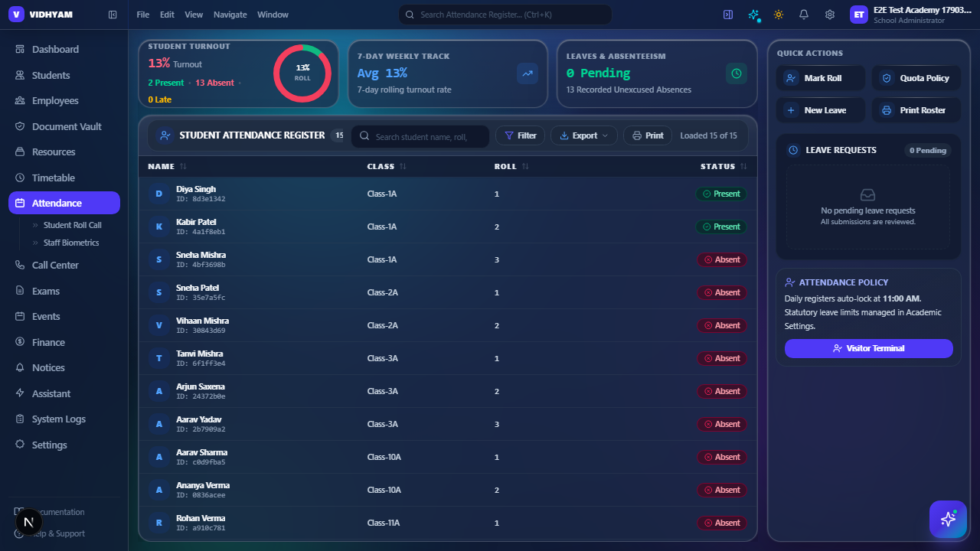Click the turnout ROLL donut chart
Image resolution: width=980 pixels, height=551 pixels.
click(302, 73)
